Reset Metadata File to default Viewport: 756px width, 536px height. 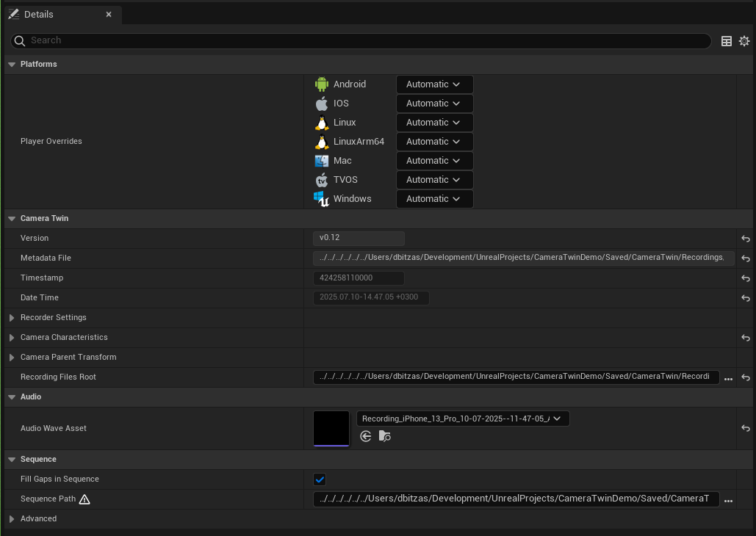746,258
